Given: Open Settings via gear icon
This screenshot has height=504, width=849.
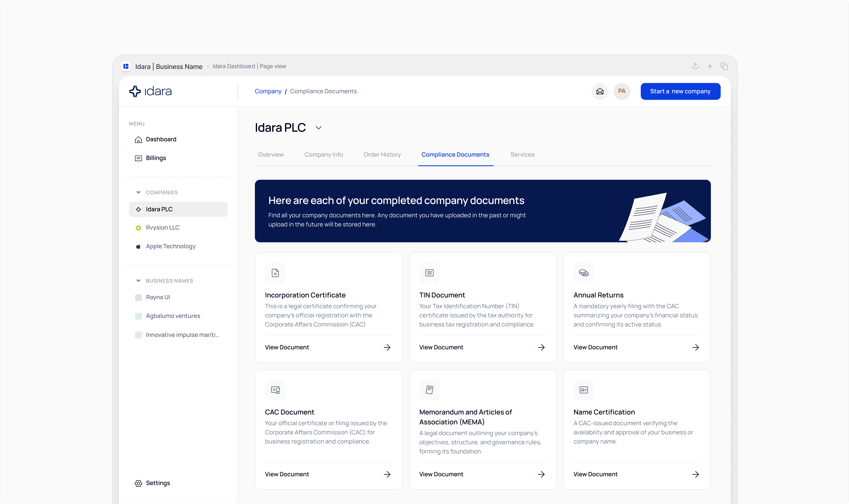Looking at the screenshot, I should 138,483.
